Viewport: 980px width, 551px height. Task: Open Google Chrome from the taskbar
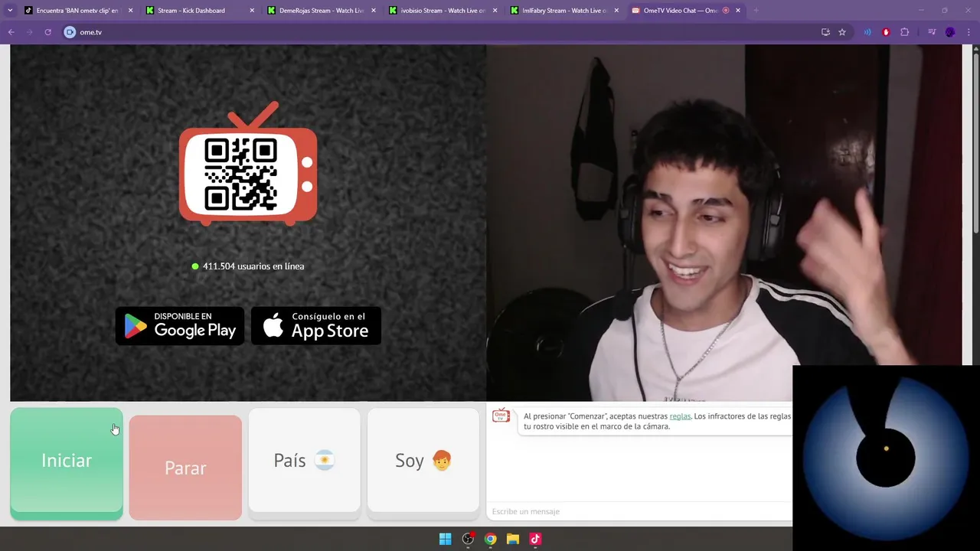pos(490,539)
